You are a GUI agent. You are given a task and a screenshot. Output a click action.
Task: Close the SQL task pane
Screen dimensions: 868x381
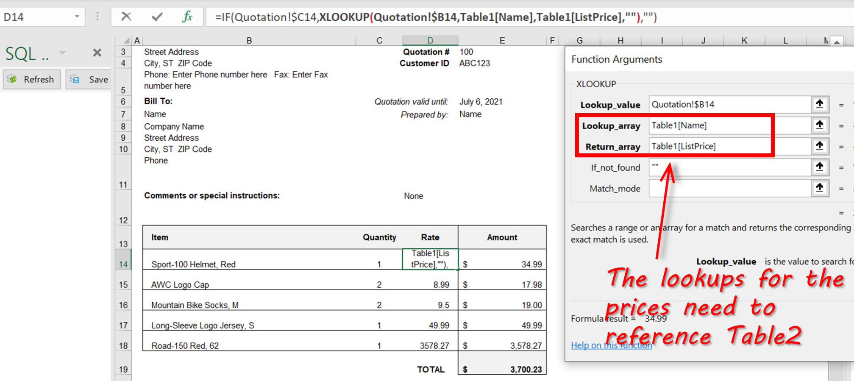pos(97,53)
